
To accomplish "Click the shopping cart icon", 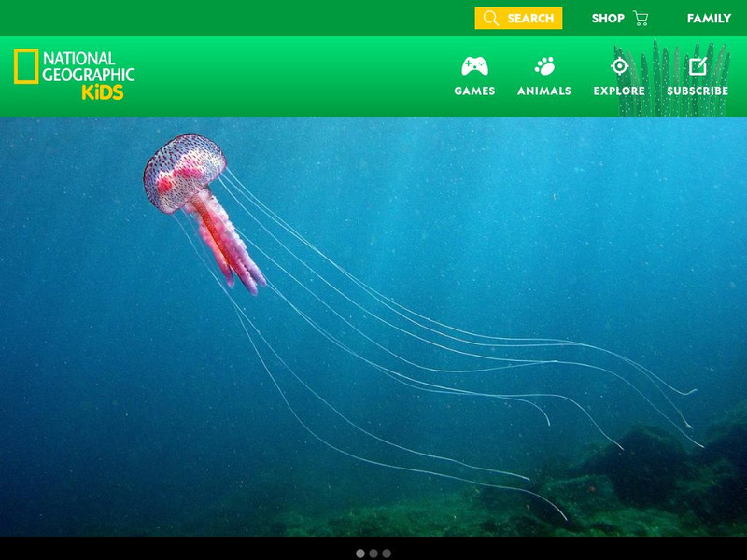I will click(x=641, y=18).
